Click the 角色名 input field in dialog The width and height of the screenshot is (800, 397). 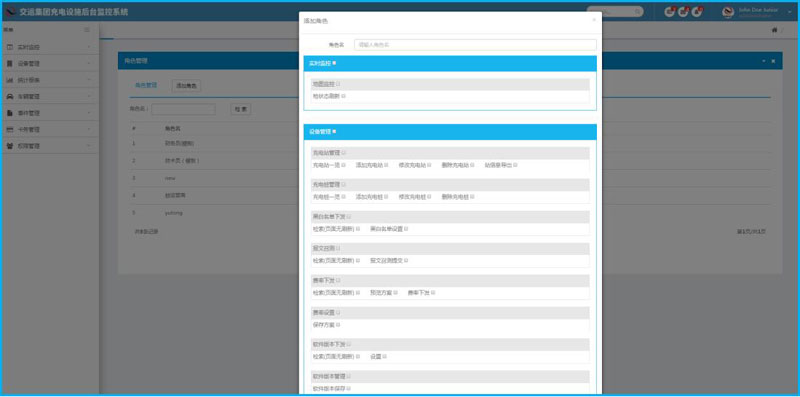(x=475, y=45)
